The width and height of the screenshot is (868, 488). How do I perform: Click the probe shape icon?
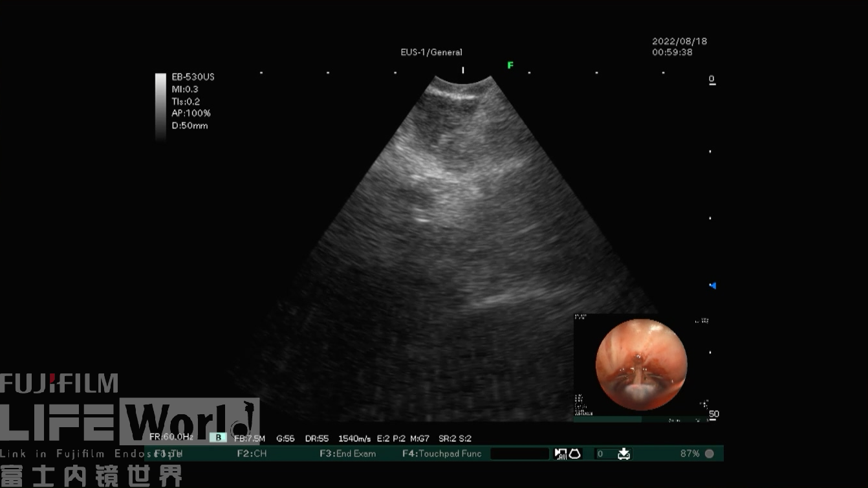coord(574,454)
